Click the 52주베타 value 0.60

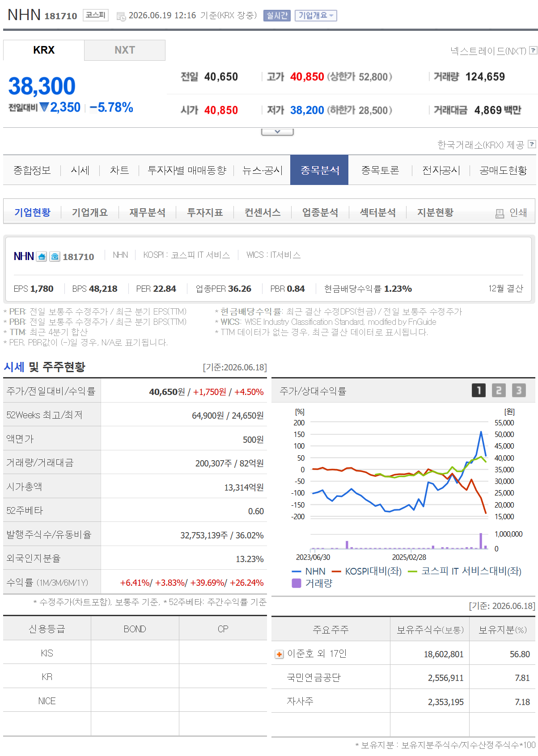pos(256,511)
